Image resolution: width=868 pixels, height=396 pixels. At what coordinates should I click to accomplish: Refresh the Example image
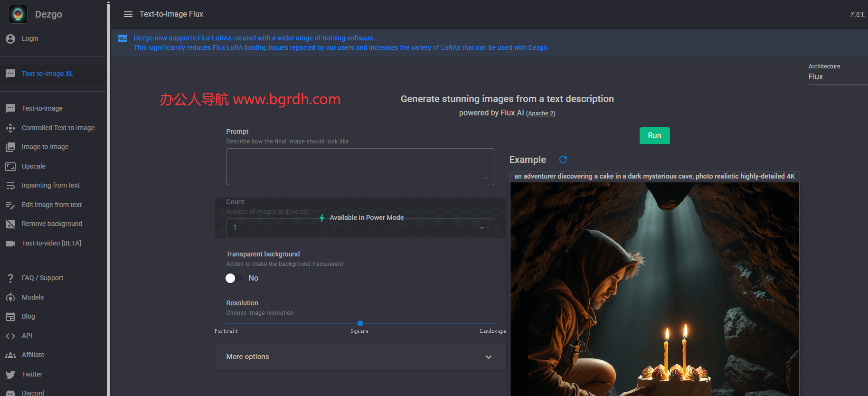click(563, 160)
